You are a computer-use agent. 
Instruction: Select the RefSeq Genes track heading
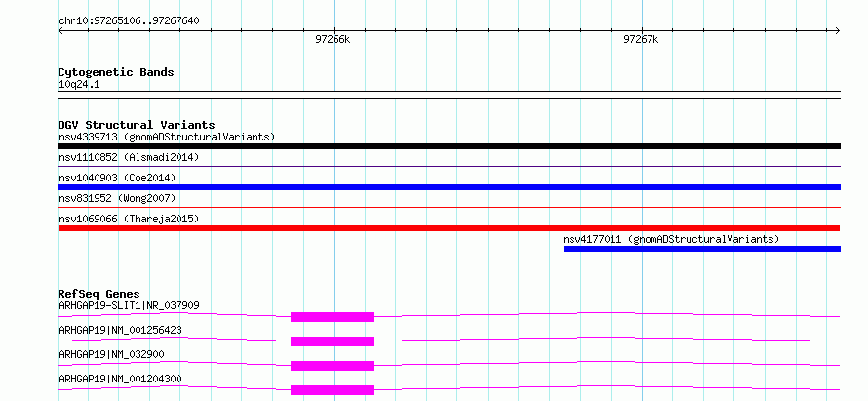(99, 294)
